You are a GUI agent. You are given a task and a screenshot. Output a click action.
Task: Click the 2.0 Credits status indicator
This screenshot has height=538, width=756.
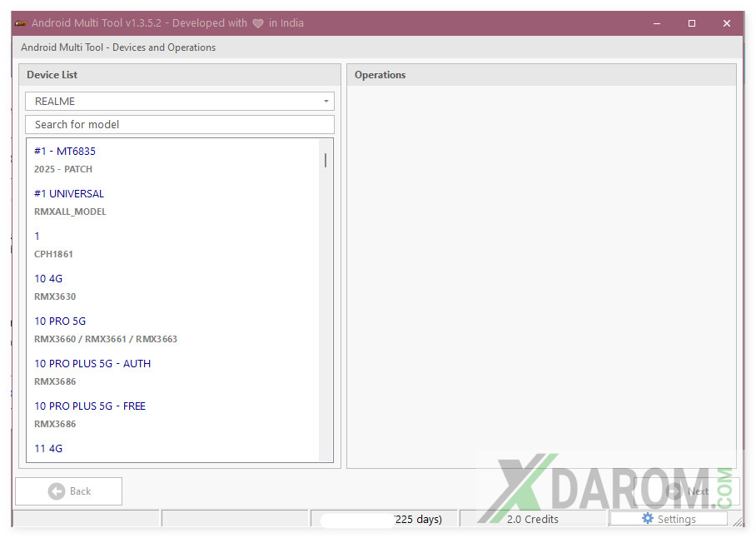click(532, 519)
